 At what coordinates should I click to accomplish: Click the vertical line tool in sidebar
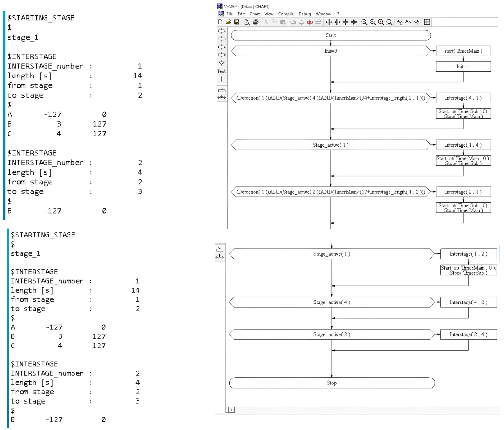(x=222, y=79)
